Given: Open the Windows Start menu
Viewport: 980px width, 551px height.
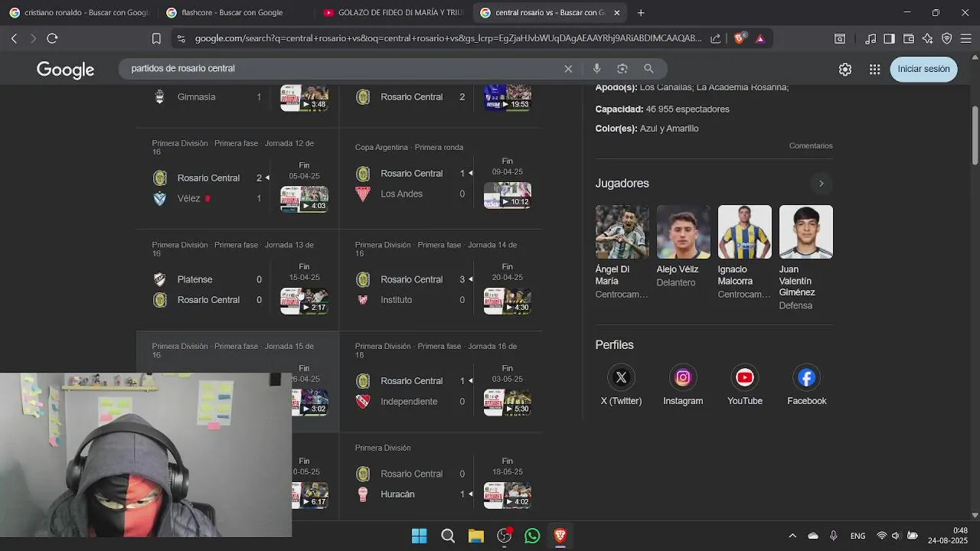Looking at the screenshot, I should tap(419, 536).
